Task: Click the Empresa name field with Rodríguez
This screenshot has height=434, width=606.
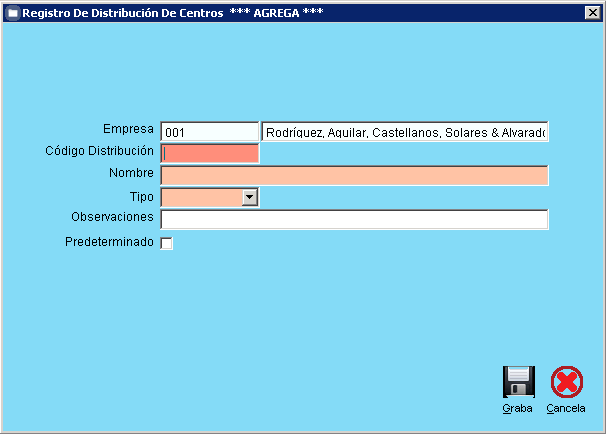Action: tap(405, 132)
